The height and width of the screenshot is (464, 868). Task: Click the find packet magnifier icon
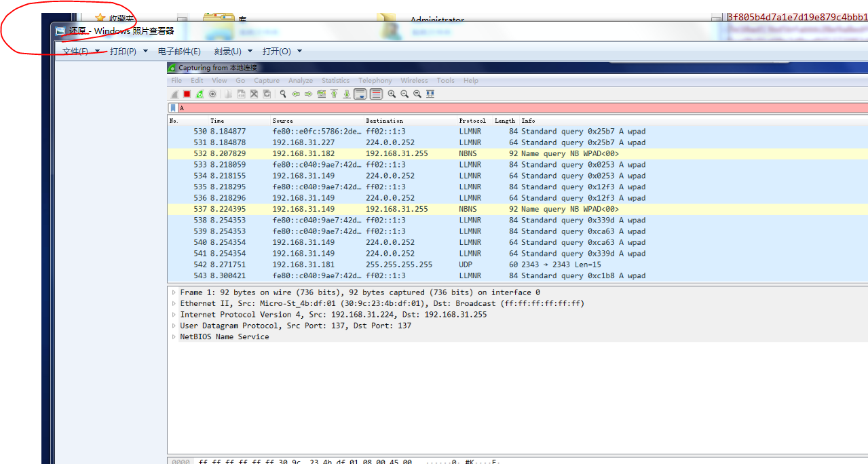pyautogui.click(x=283, y=94)
